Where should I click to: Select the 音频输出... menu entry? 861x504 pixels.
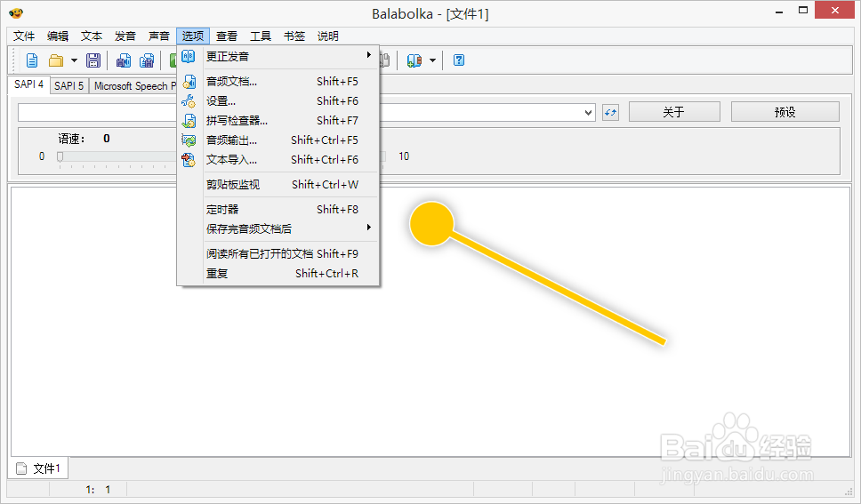pyautogui.click(x=278, y=140)
